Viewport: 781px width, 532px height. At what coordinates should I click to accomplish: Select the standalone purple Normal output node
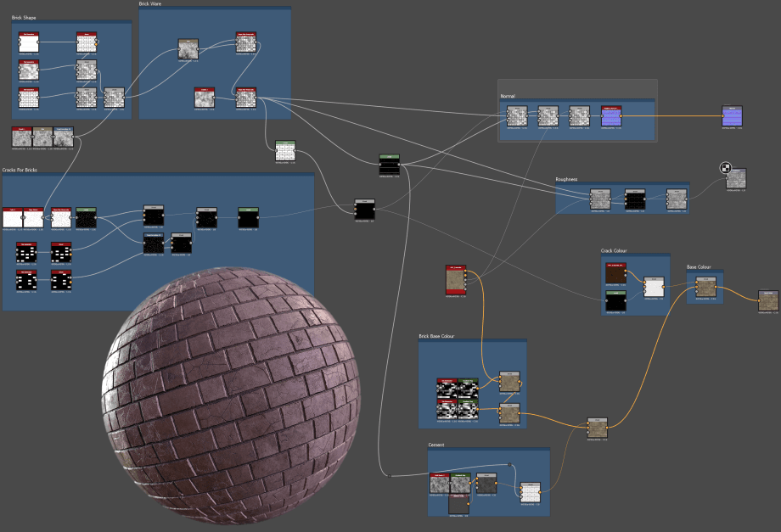point(732,116)
